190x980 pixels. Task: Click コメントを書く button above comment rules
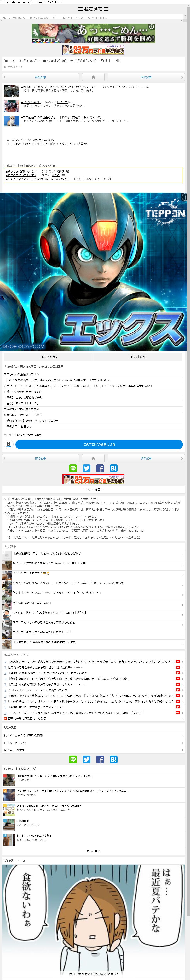click(x=93, y=490)
